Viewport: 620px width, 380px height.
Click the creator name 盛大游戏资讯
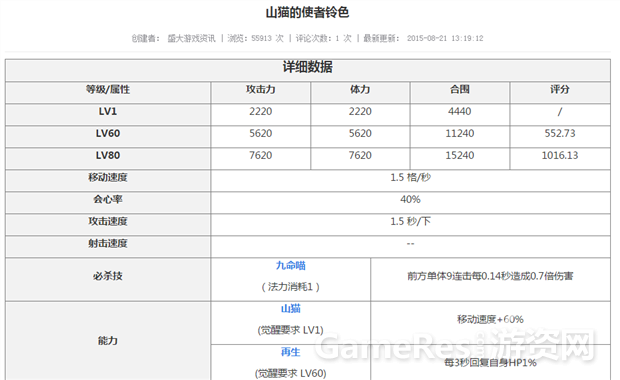(x=191, y=38)
